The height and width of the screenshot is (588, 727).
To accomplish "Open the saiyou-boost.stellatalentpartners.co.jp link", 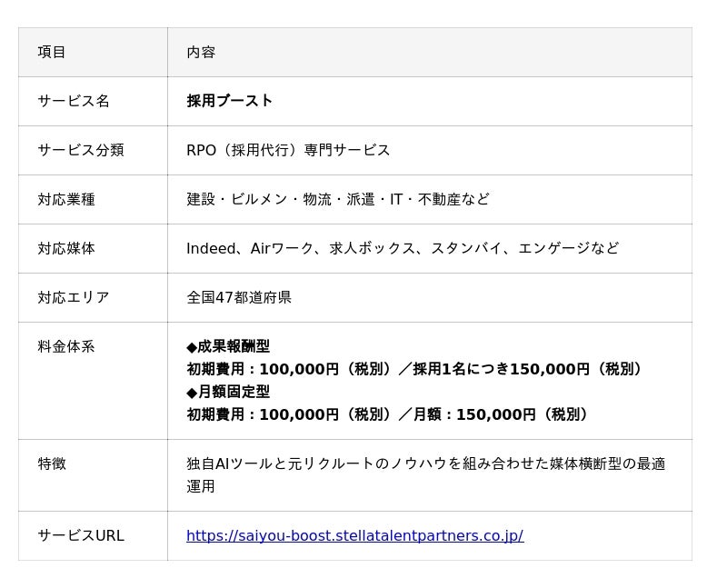I will (354, 536).
